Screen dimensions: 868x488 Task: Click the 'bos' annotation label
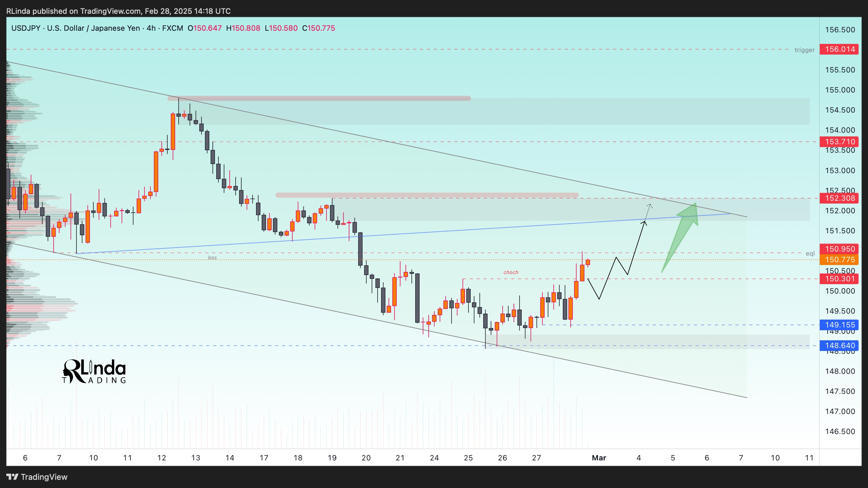tap(212, 258)
